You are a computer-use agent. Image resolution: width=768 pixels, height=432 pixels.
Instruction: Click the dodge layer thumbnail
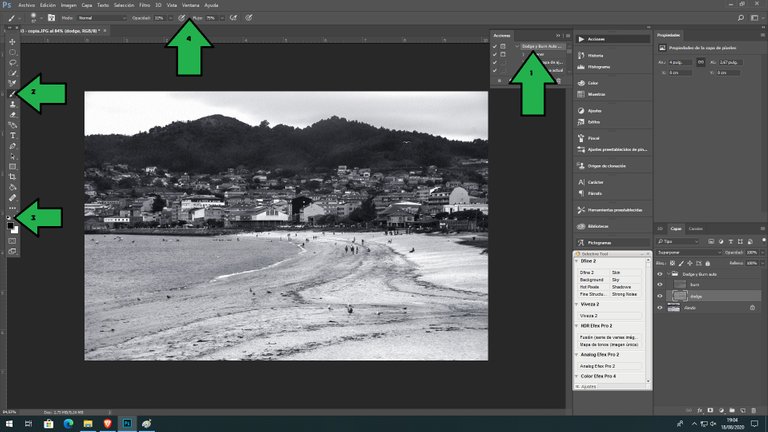(x=679, y=296)
